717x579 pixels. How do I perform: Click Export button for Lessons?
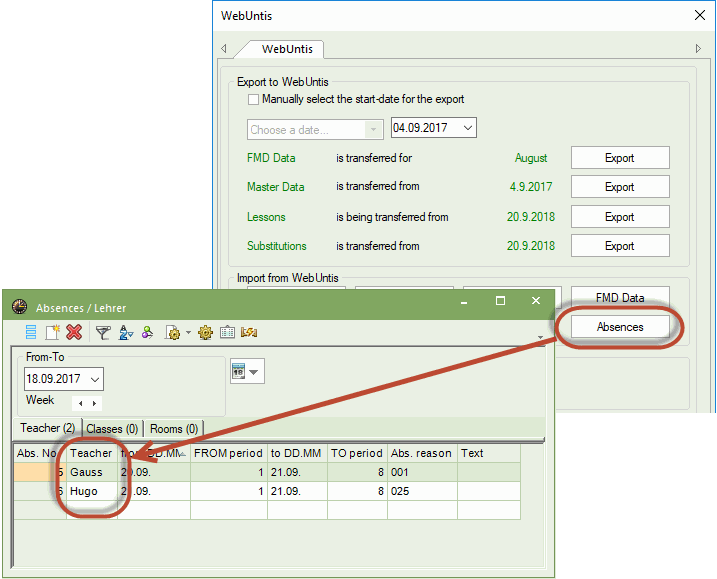click(x=620, y=217)
